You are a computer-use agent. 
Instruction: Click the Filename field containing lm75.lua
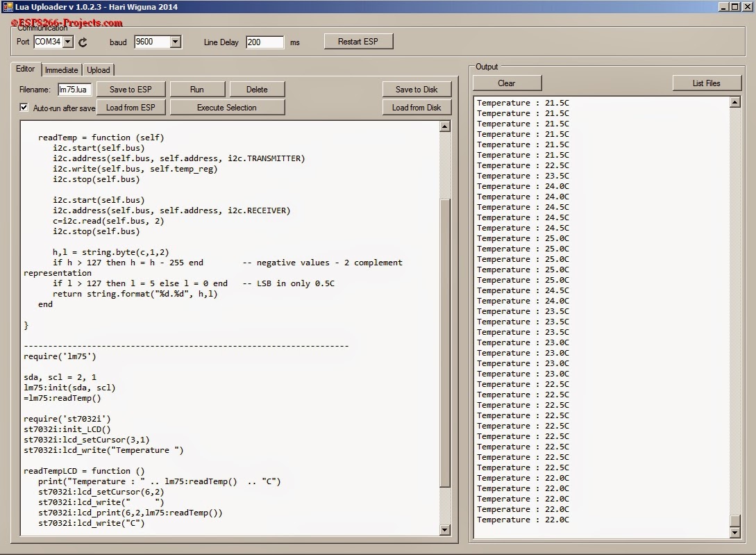[x=74, y=90]
